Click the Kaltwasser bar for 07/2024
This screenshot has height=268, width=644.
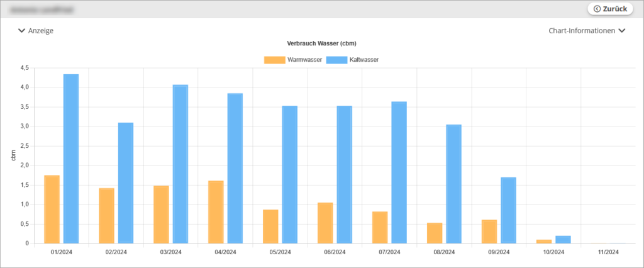coord(399,172)
